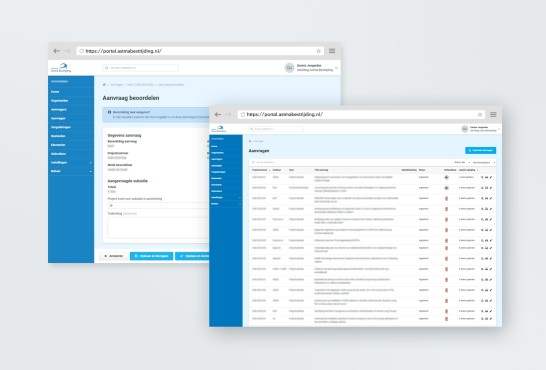Go back in the rear browser window

56,51
